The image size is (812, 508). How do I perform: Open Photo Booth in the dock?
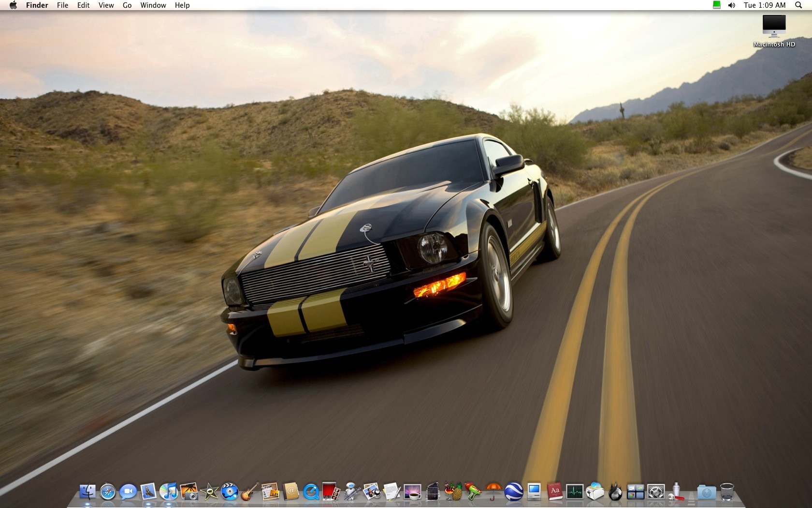(x=331, y=492)
